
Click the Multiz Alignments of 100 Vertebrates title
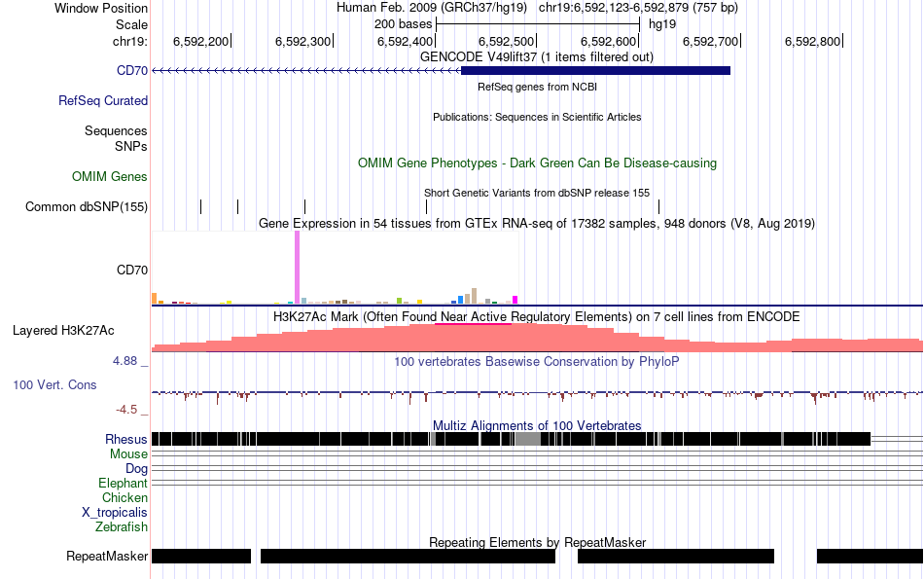pos(537,425)
